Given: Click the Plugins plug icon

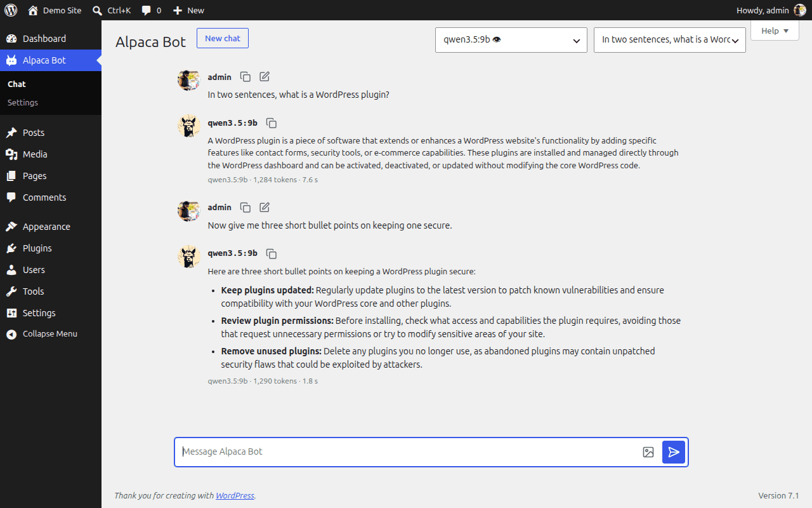Looking at the screenshot, I should [11, 248].
